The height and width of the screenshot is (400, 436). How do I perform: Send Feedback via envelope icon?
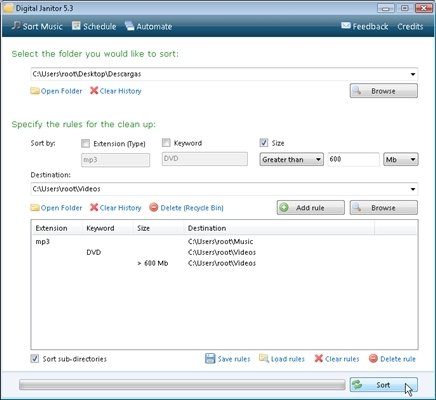pyautogui.click(x=346, y=26)
